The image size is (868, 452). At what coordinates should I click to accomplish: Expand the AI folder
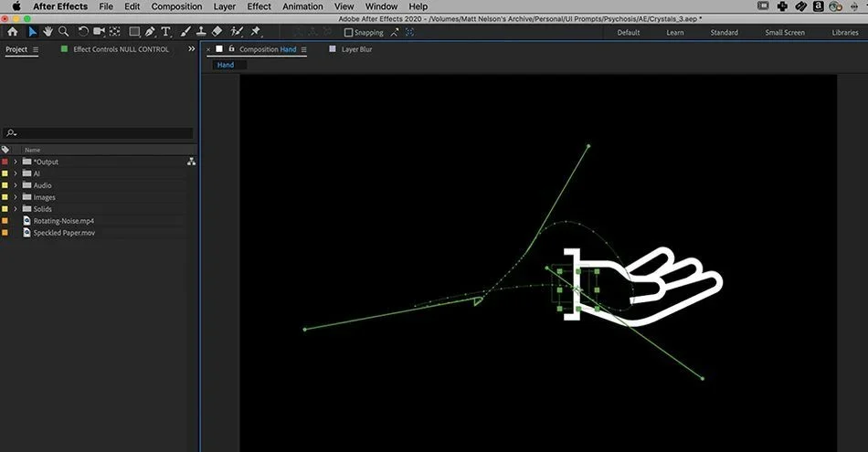[16, 173]
